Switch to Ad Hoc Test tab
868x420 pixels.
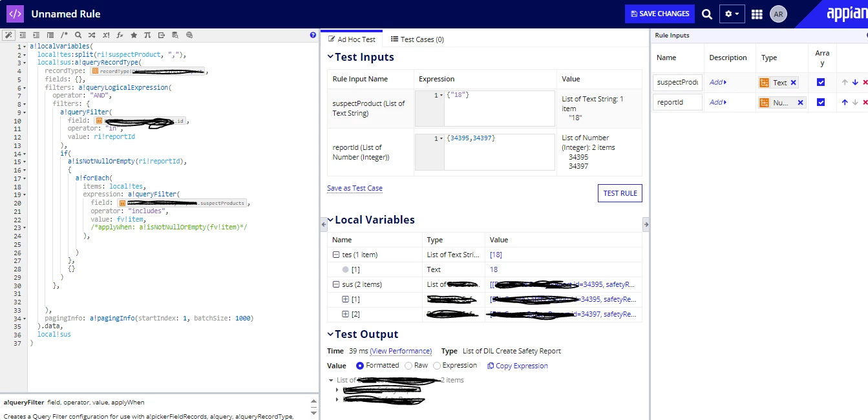(x=352, y=39)
